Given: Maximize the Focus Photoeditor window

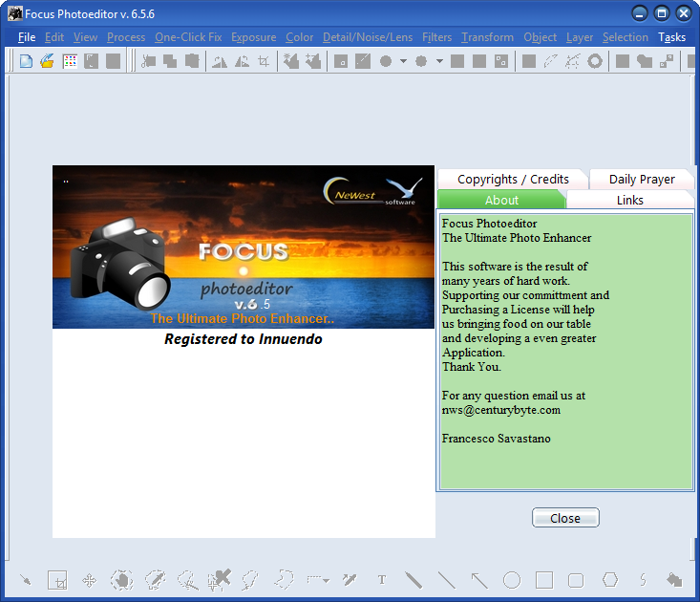Looking at the screenshot, I should click(x=662, y=13).
